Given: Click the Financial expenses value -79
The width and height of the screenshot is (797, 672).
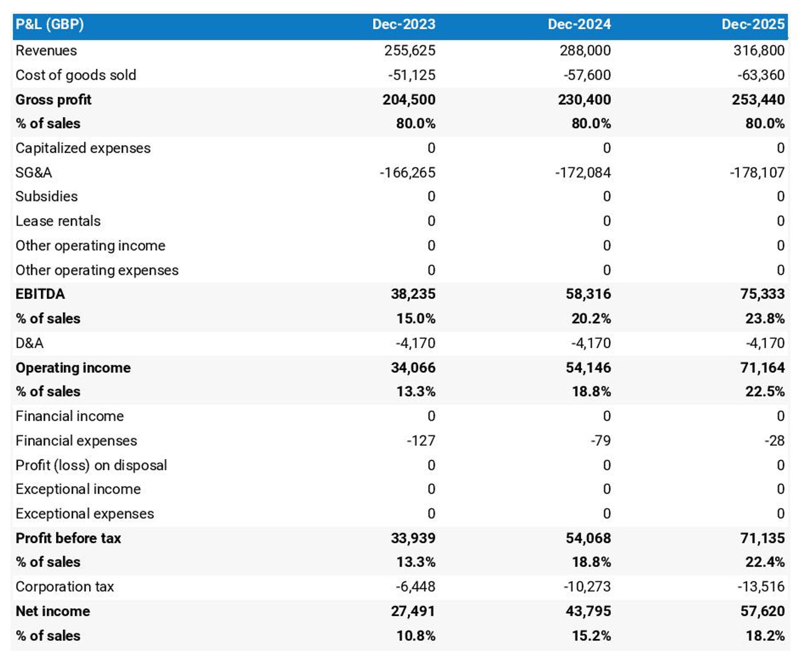Looking at the screenshot, I should point(600,441).
